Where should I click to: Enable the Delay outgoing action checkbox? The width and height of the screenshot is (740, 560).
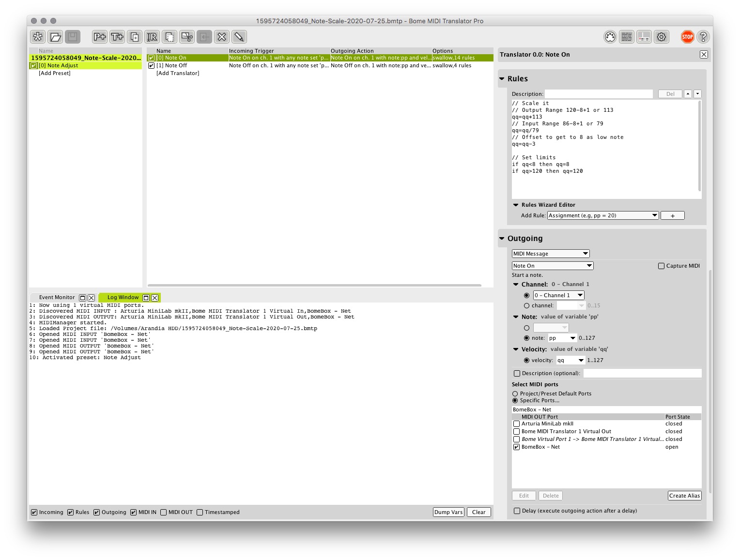pyautogui.click(x=517, y=511)
